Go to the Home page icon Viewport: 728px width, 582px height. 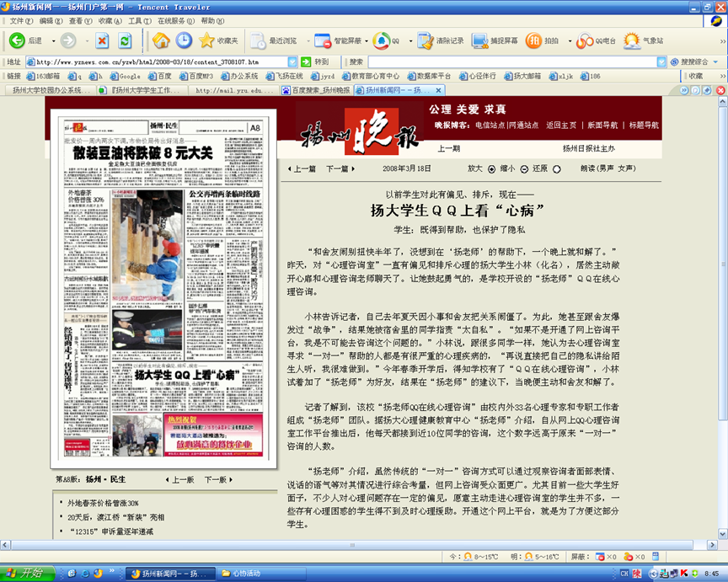[x=161, y=40]
